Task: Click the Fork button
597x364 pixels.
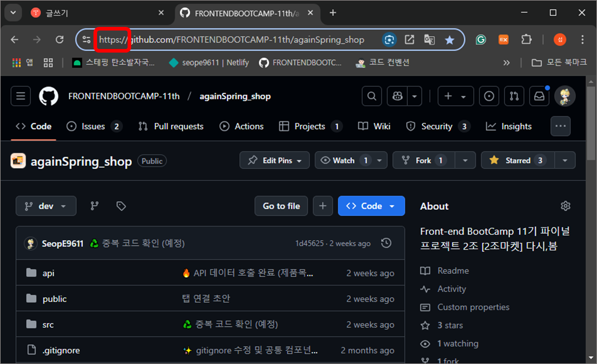Action: tap(423, 161)
